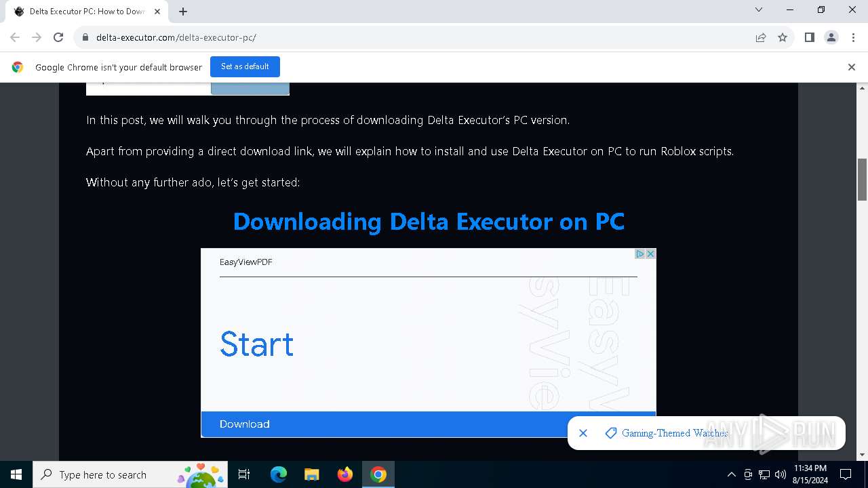This screenshot has height=488, width=868.
Task: Show hidden system tray icons
Action: (x=731, y=474)
